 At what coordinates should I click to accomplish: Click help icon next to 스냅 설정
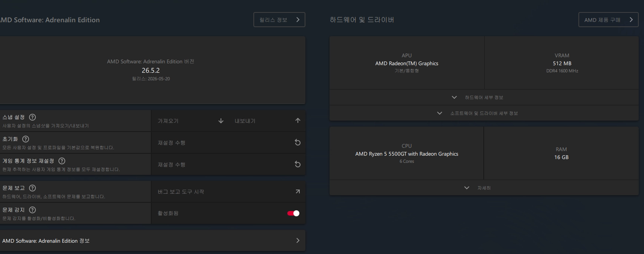(x=32, y=117)
